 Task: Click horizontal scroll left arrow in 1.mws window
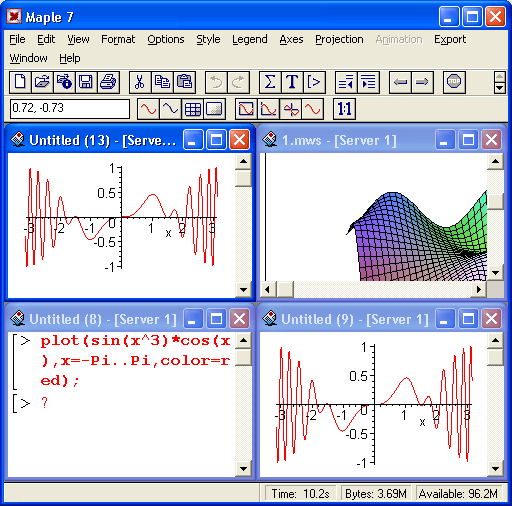[267, 289]
